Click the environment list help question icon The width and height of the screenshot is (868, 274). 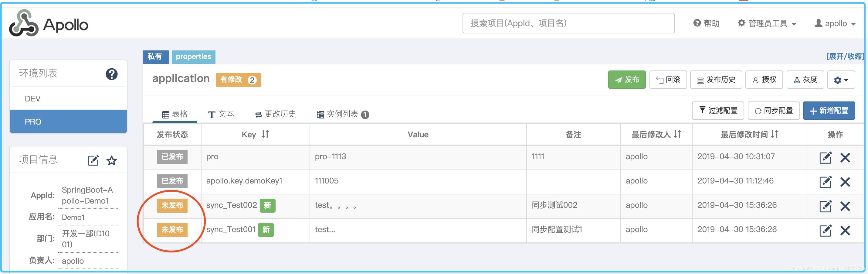(x=111, y=74)
